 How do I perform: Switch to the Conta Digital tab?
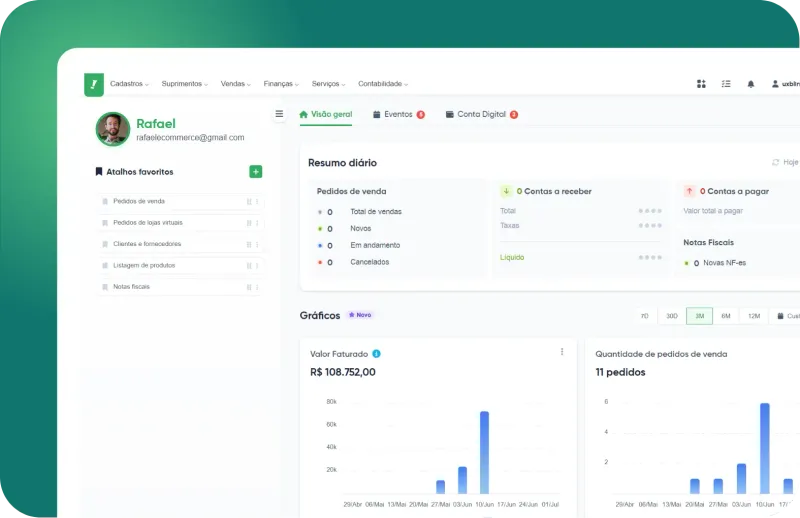[482, 114]
